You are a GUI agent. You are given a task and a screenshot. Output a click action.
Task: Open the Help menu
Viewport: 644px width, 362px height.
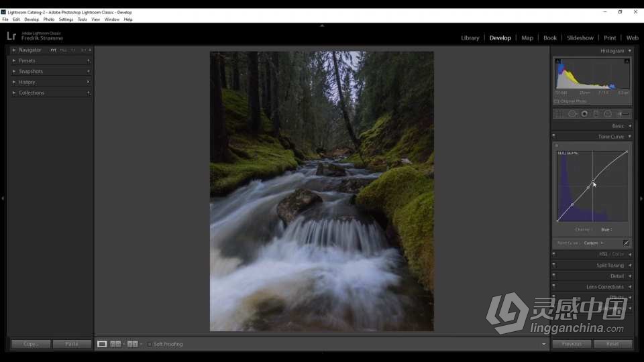coord(128,19)
